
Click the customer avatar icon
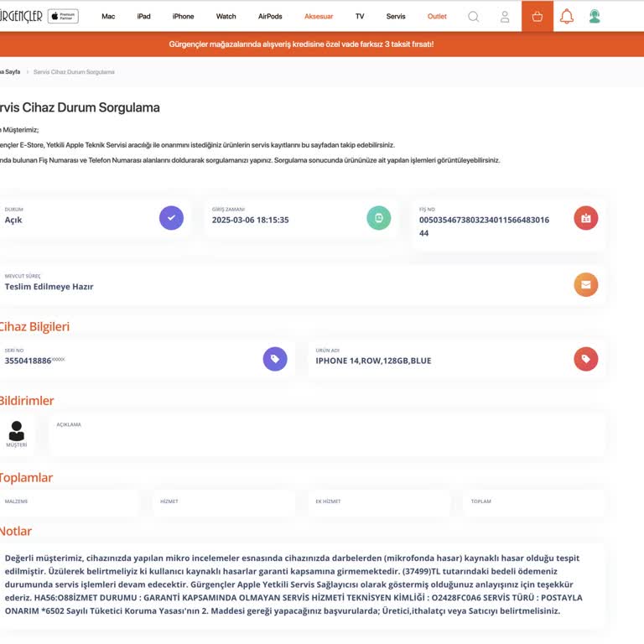click(17, 431)
